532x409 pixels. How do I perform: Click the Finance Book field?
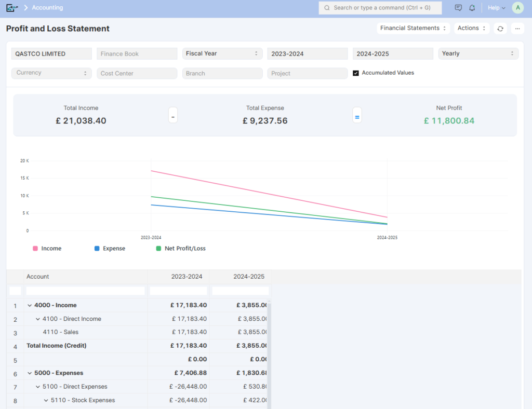pos(137,53)
